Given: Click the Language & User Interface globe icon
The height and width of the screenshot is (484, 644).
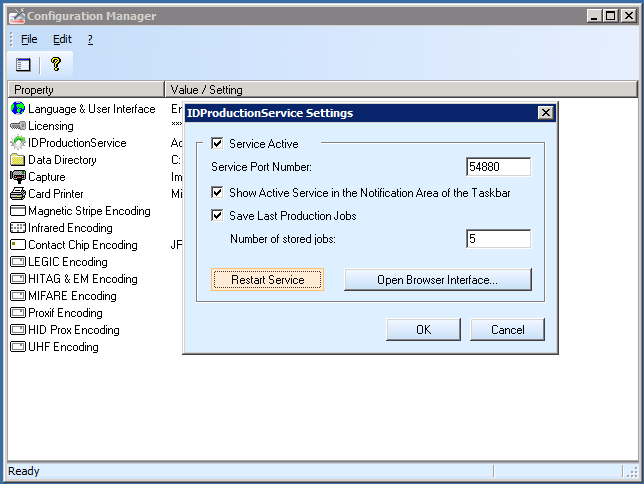Looking at the screenshot, I should (x=17, y=109).
